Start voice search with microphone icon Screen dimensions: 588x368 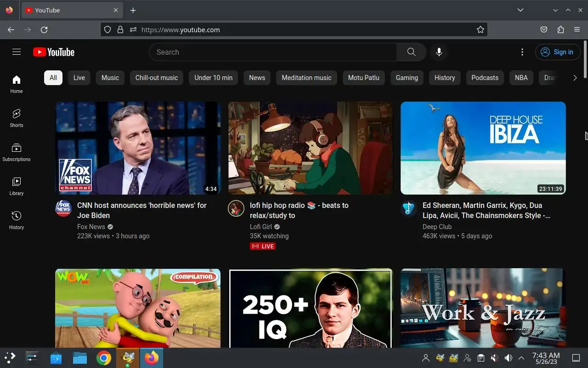click(439, 52)
